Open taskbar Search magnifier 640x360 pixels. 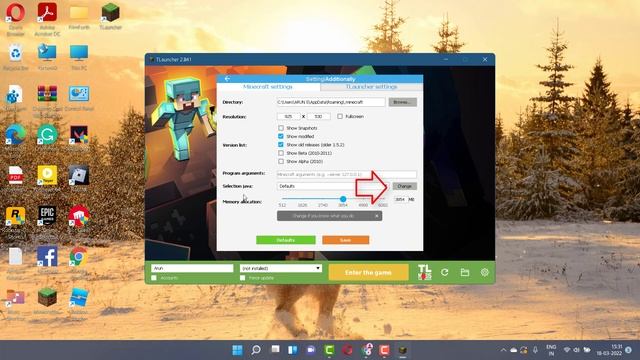256,350
